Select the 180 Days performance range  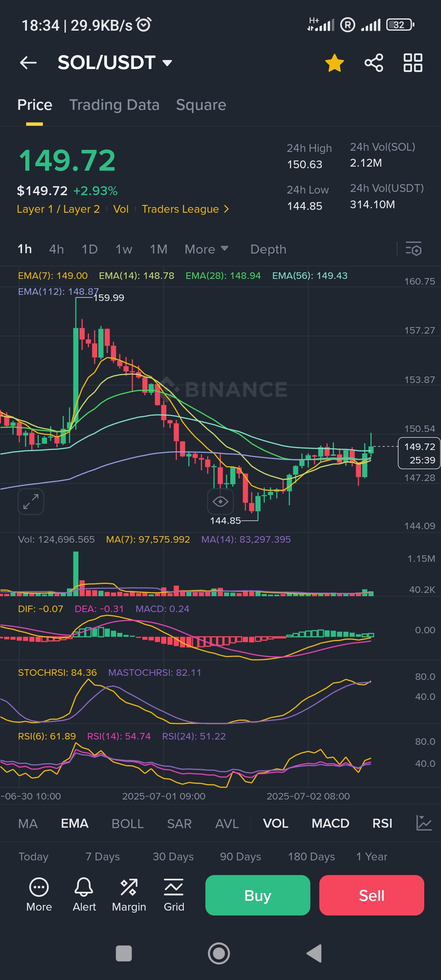click(x=312, y=857)
